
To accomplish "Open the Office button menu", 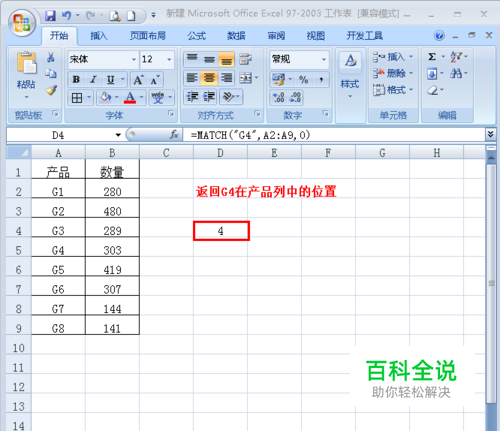I will coord(22,23).
